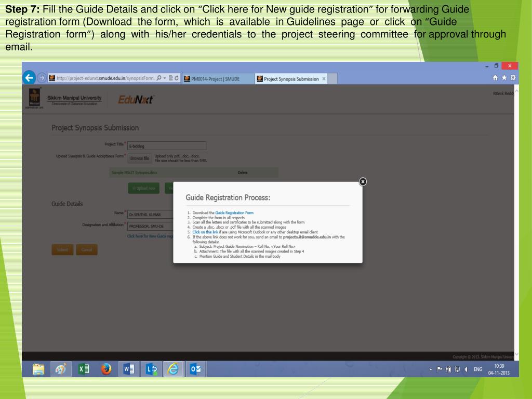Viewport: 532px width, 399px height.
Task: Click the guide Name field
Action: (150, 215)
